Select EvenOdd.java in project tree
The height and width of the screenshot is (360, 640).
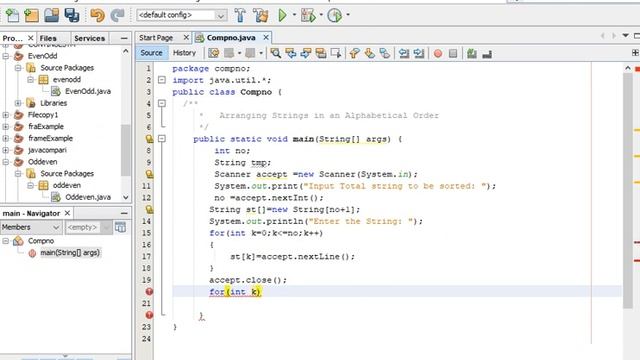click(x=88, y=91)
